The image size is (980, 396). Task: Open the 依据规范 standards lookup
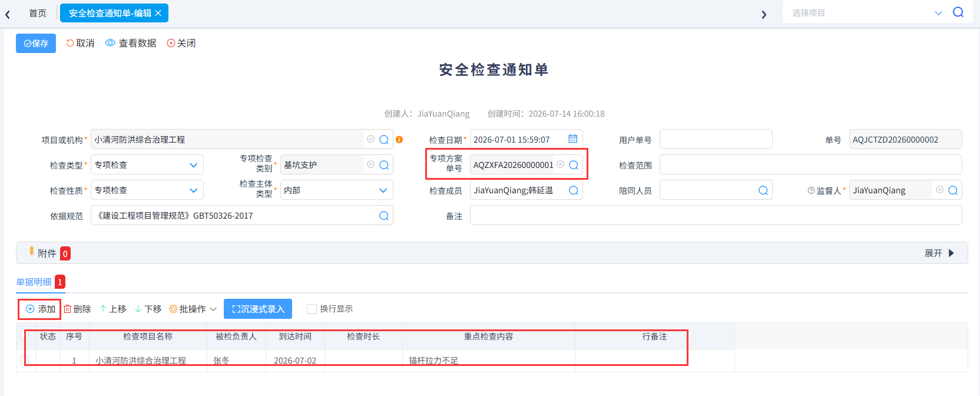tap(384, 216)
